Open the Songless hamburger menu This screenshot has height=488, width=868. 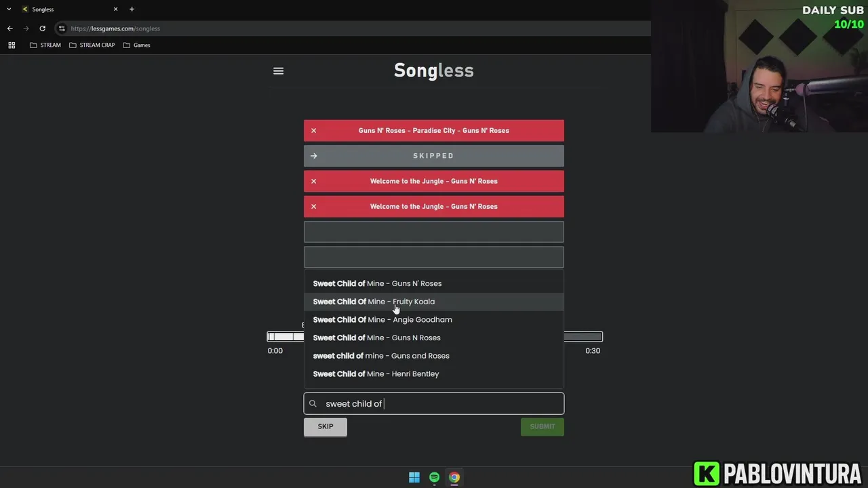click(278, 70)
